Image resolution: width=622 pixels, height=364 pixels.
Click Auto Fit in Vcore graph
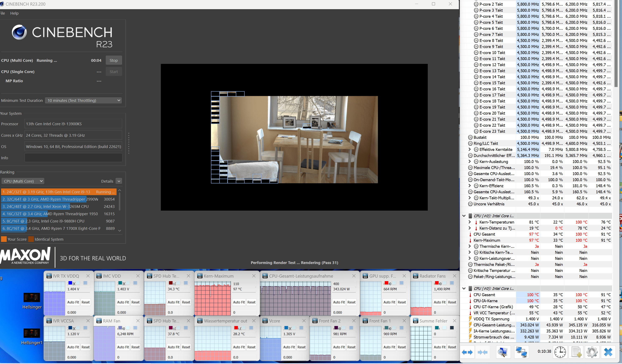(289, 347)
